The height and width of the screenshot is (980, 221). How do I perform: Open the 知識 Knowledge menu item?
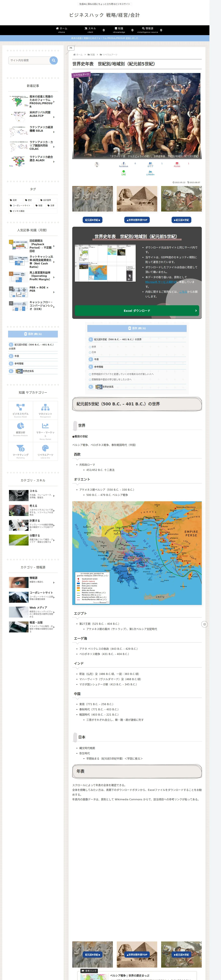coord(119,30)
